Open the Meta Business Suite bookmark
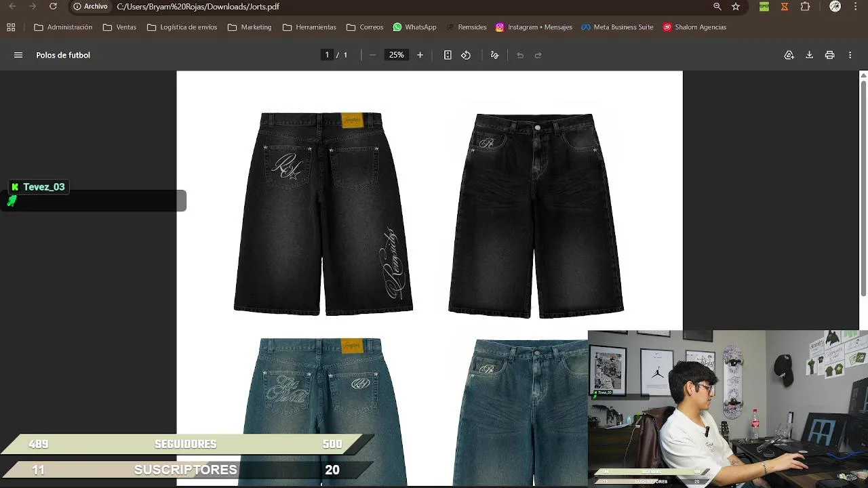868x488 pixels. click(617, 27)
